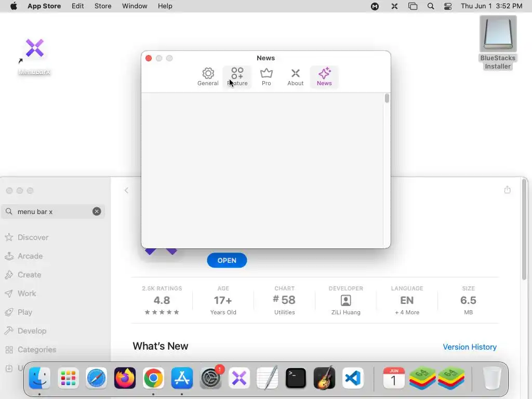Clear the 'menu bar x' search field

(x=97, y=211)
